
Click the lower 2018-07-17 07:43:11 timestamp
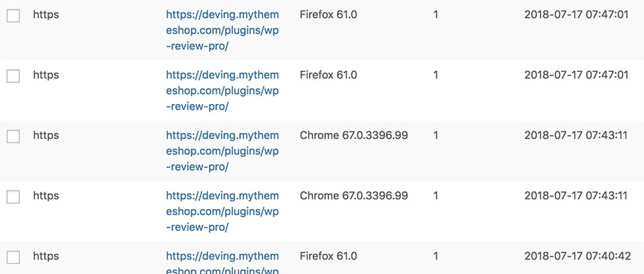pos(575,196)
